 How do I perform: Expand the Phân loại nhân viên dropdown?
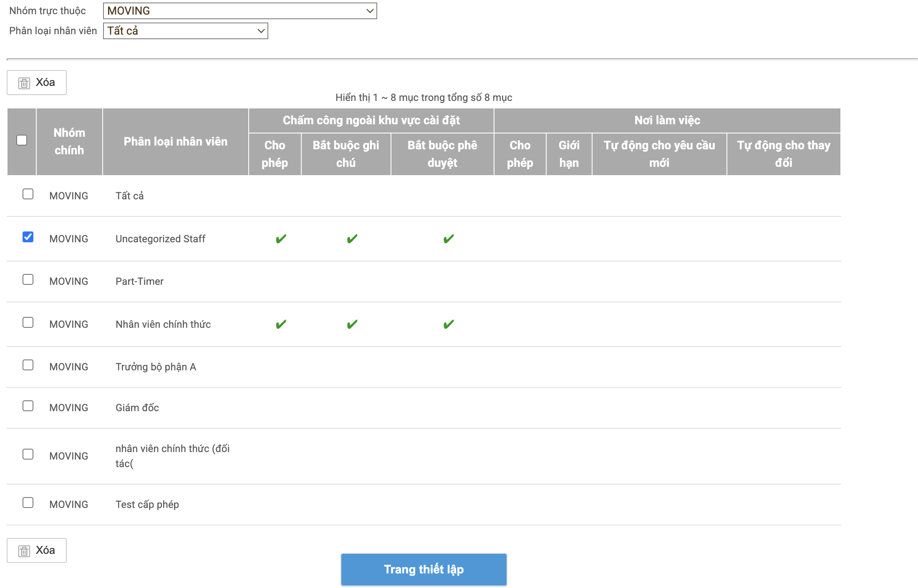185,31
